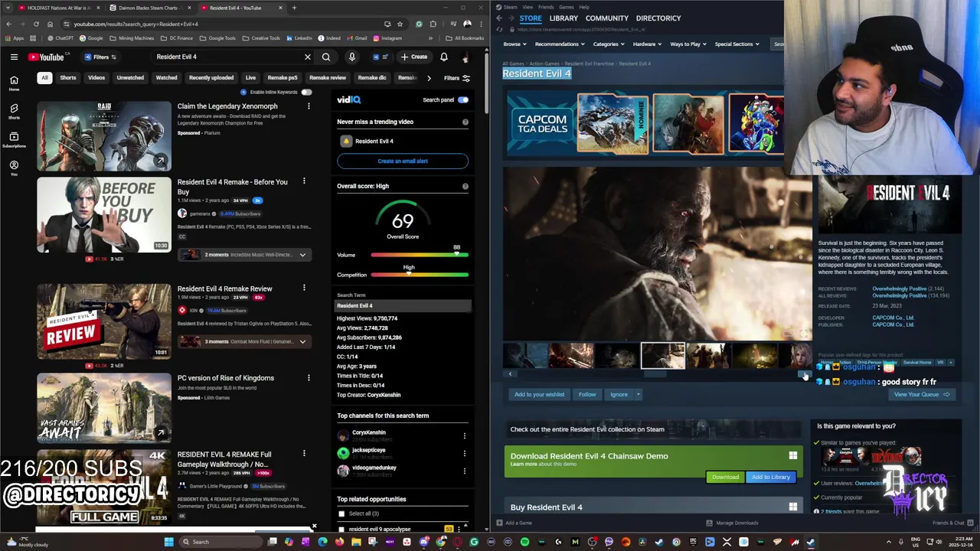
Task: Open Firefox from the taskbar
Action: point(339,542)
